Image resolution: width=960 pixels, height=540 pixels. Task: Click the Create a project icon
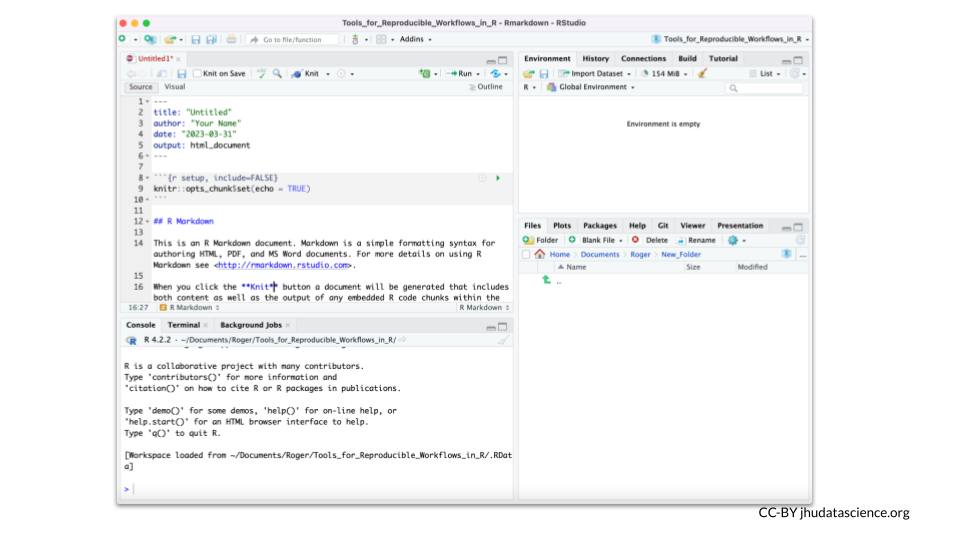tap(149, 39)
